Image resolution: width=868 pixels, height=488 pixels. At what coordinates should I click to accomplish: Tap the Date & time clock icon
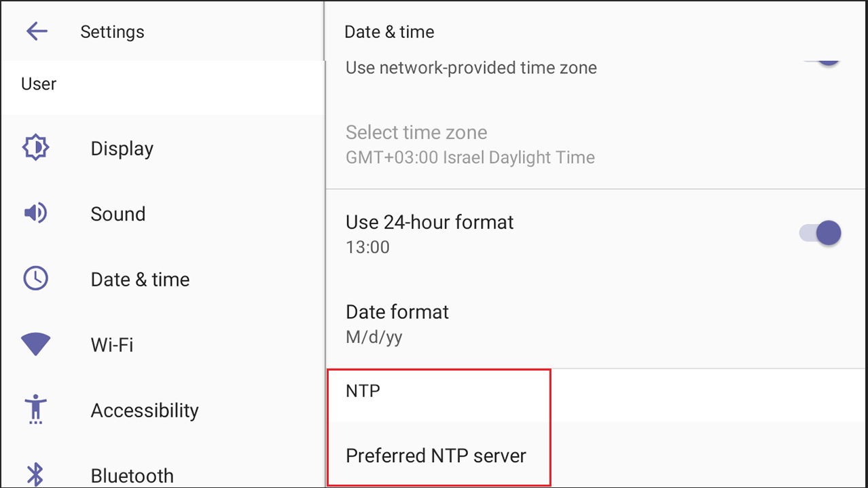click(35, 279)
